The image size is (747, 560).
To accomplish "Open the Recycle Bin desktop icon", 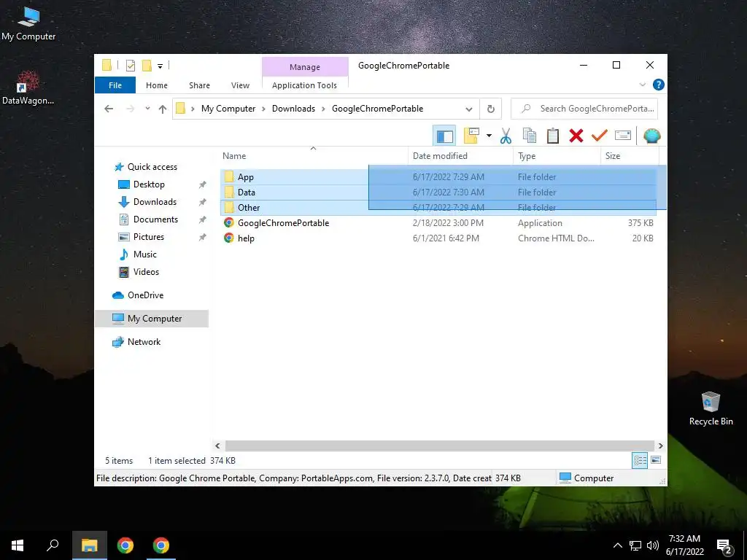I will (x=711, y=408).
